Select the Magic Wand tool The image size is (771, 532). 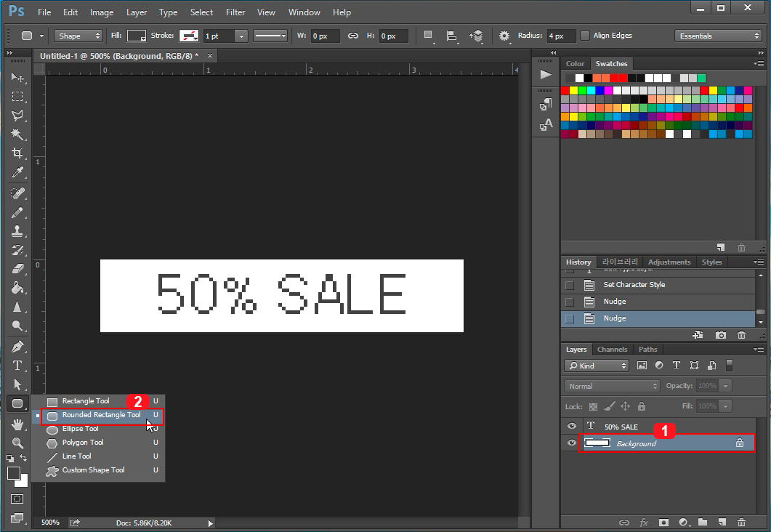(17, 134)
